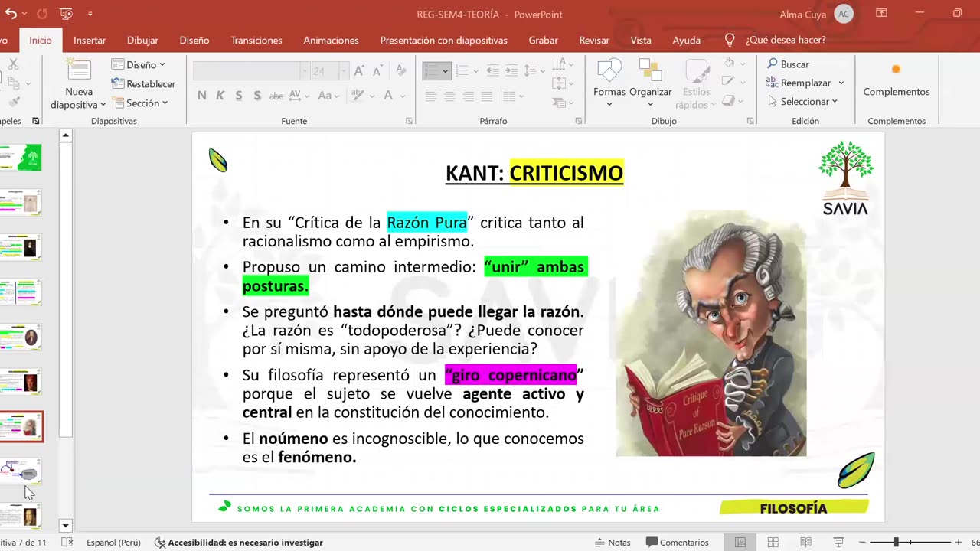Click the Copy icon in the clipboard group
The image size is (980, 551).
13,83
